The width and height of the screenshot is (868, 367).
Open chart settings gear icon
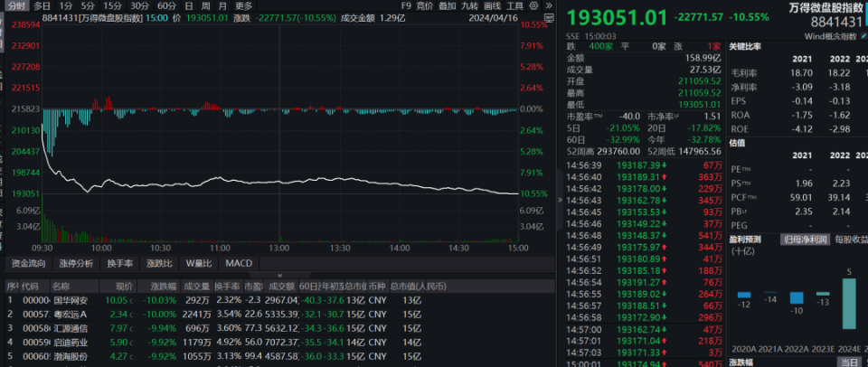pyautogui.click(x=533, y=6)
